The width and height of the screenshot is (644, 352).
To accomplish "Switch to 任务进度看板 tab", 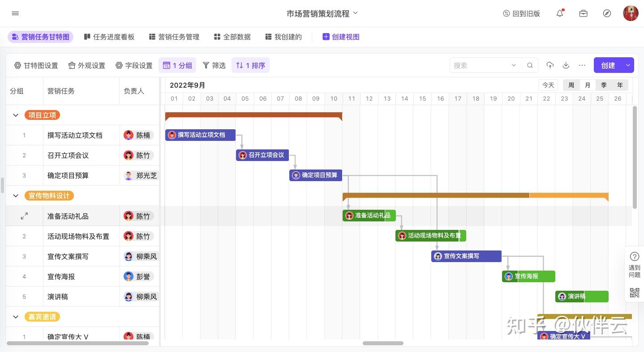I will pos(109,37).
